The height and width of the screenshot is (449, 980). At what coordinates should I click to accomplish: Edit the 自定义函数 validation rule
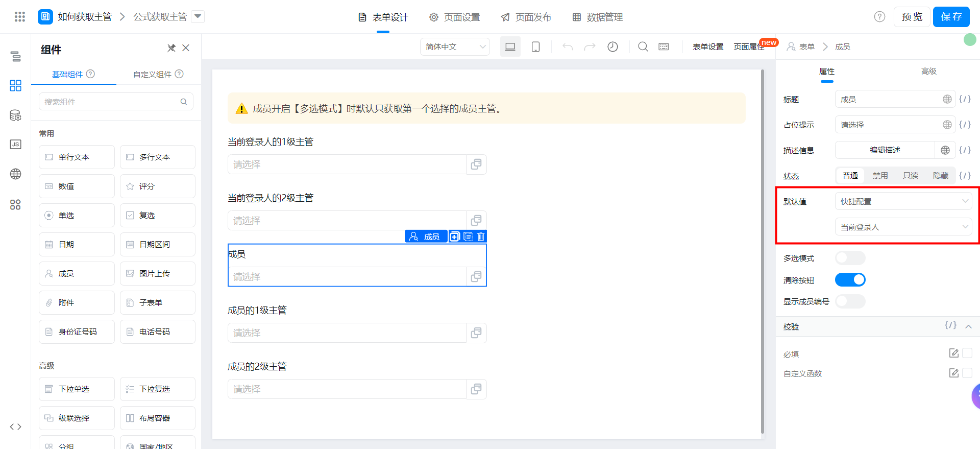click(953, 373)
